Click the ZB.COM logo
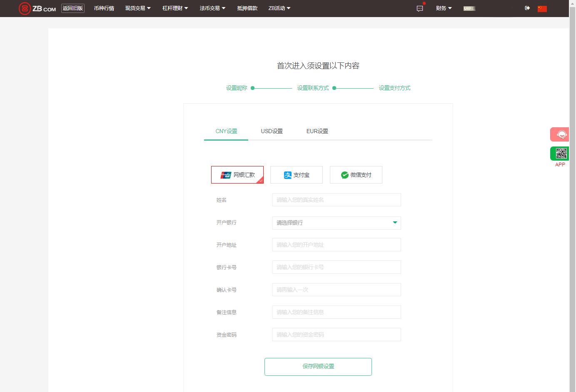 click(x=37, y=8)
